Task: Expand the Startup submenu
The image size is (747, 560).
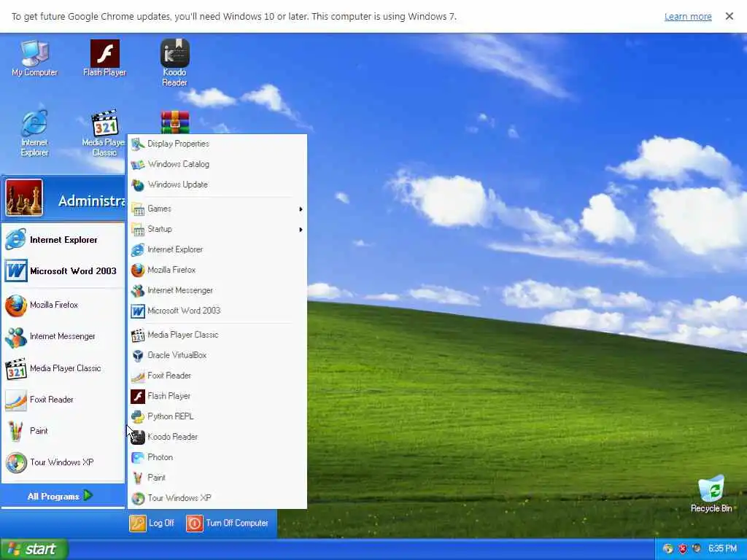Action: tap(217, 229)
